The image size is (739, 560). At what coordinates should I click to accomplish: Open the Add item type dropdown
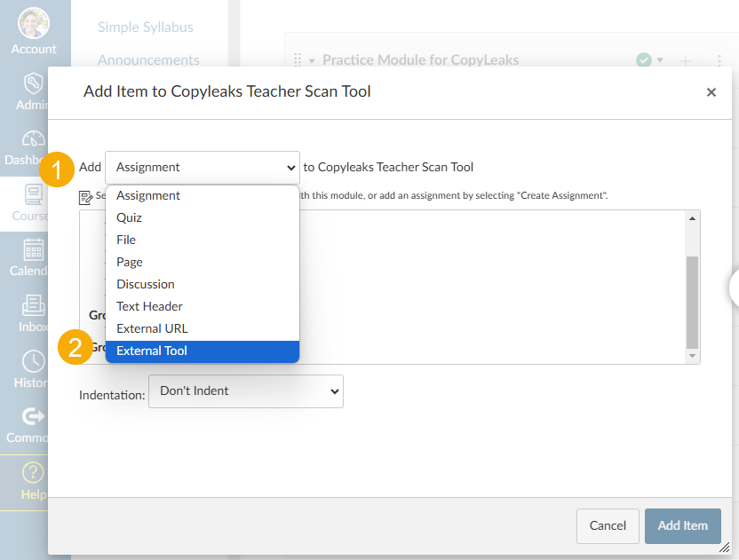[x=203, y=168]
